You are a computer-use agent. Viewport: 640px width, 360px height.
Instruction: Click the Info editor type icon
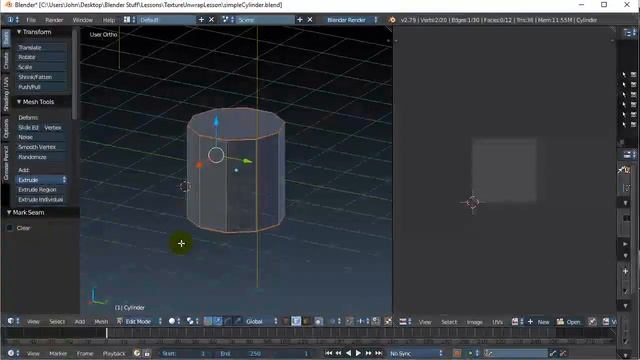pos(13,20)
